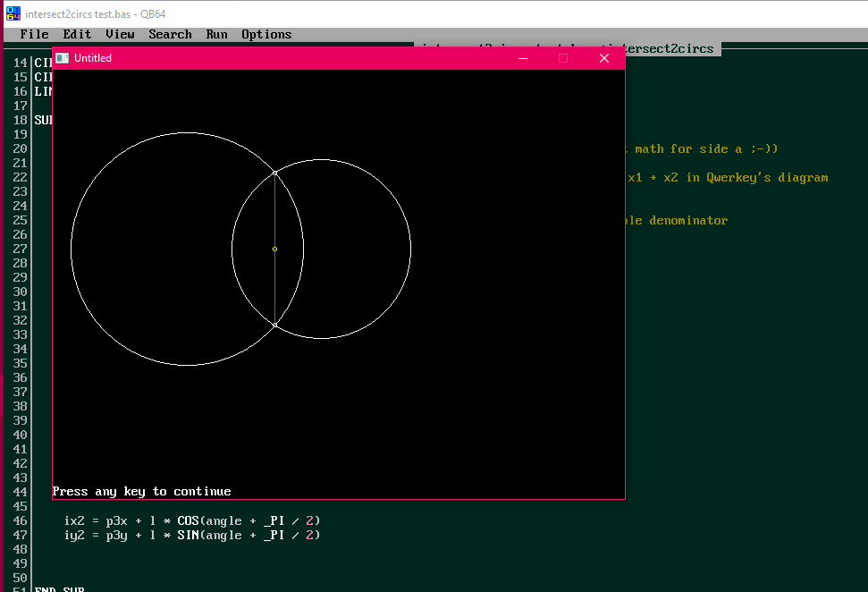Screen dimensions: 868x592
Task: Click the 'Press any key to continue' prompt
Action: pos(141,491)
